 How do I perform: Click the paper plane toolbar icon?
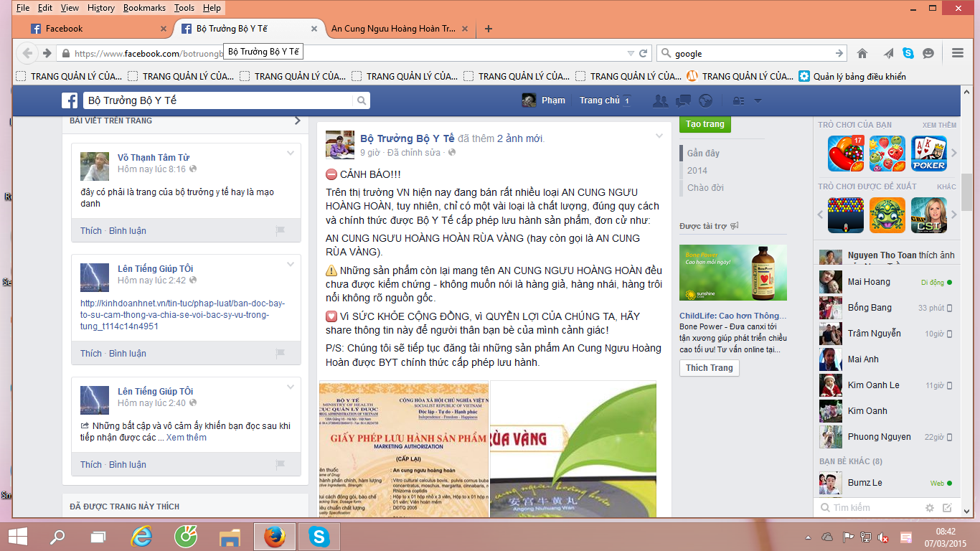click(x=888, y=53)
